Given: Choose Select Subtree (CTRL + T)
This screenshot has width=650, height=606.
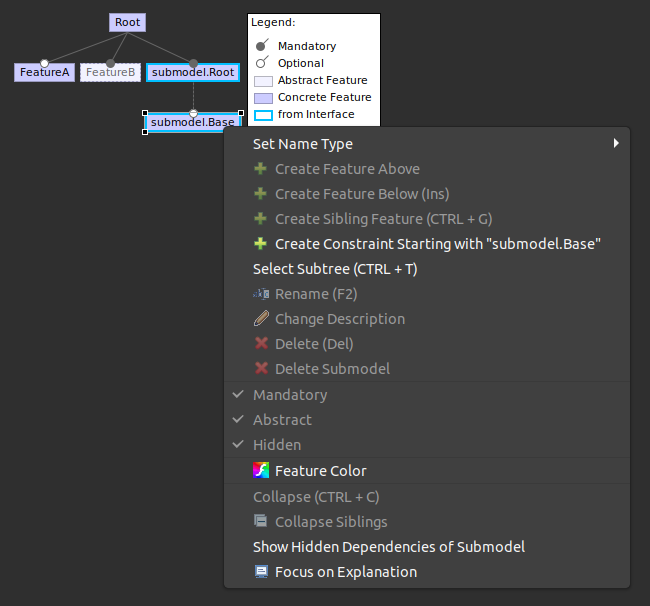Looking at the screenshot, I should 427,269.
